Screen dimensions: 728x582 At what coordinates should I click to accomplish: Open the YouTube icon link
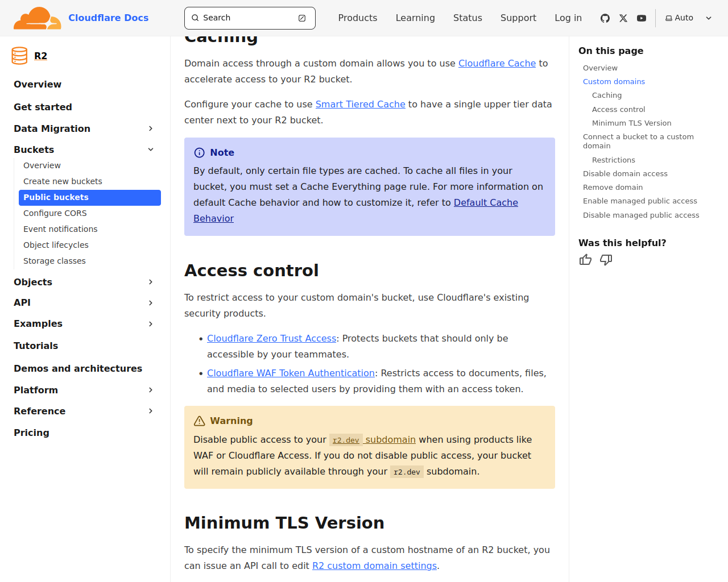point(642,18)
